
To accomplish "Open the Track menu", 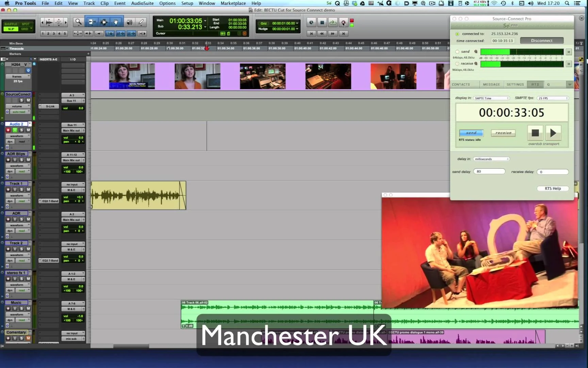I will pos(89,3).
